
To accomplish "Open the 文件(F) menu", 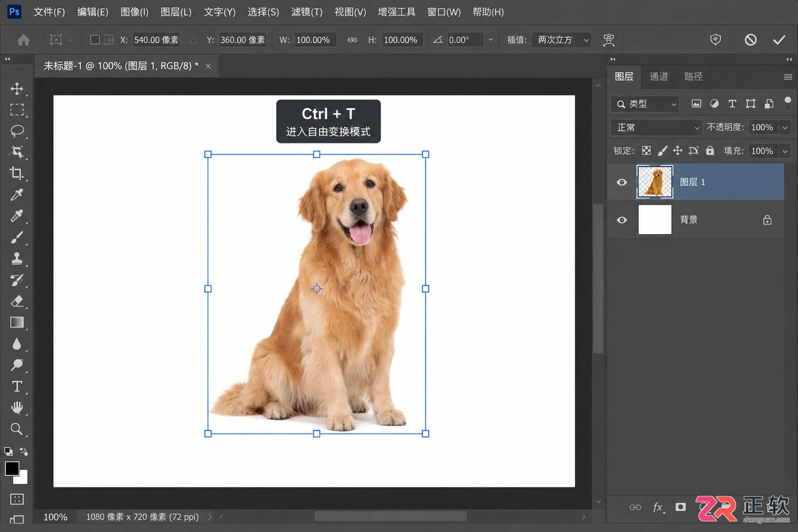I will [49, 12].
